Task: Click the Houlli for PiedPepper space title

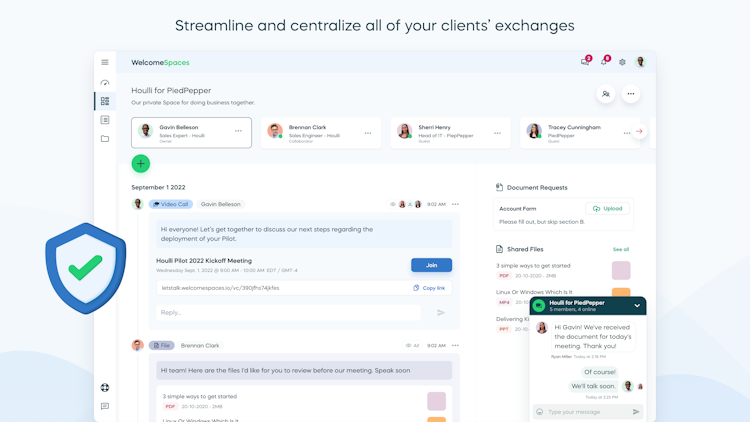Action: coord(171,90)
